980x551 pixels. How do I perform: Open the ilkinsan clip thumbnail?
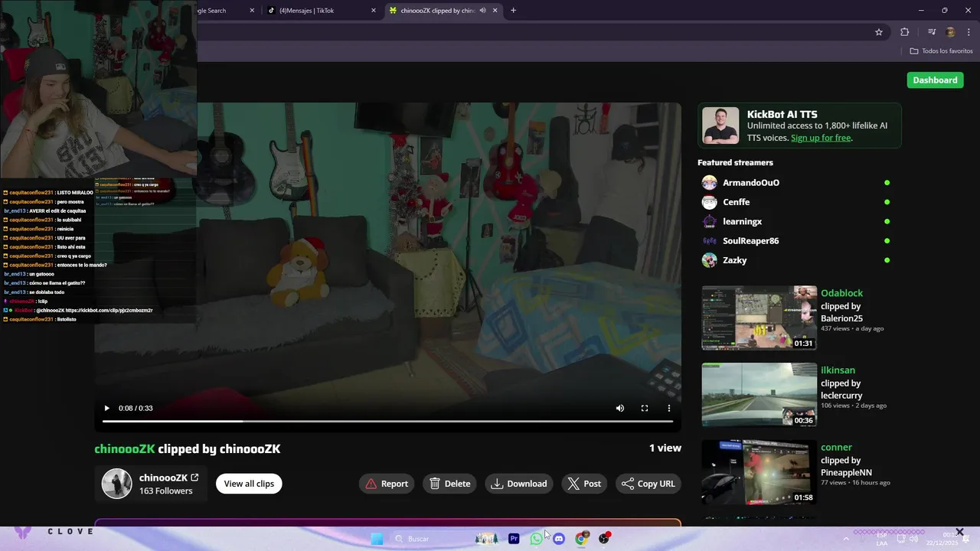click(x=759, y=395)
